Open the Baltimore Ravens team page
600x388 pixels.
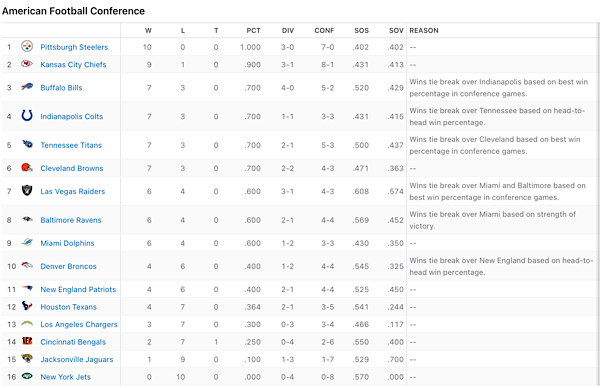click(x=71, y=220)
